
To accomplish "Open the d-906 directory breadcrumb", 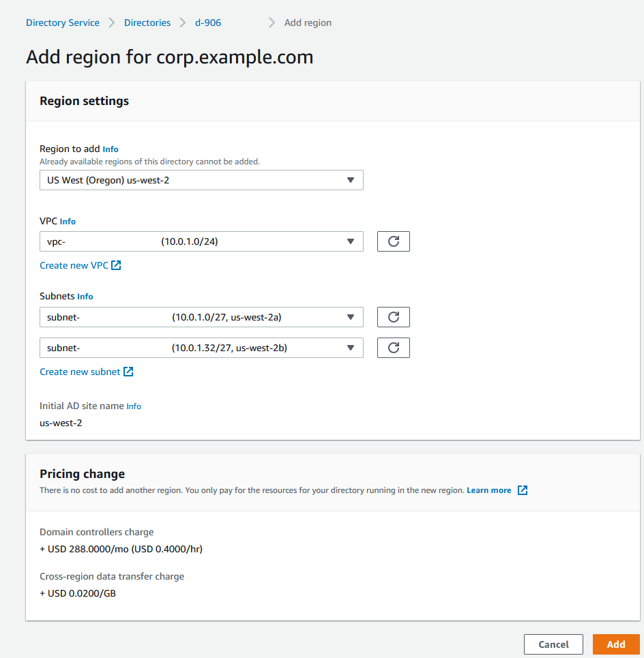I will click(208, 23).
